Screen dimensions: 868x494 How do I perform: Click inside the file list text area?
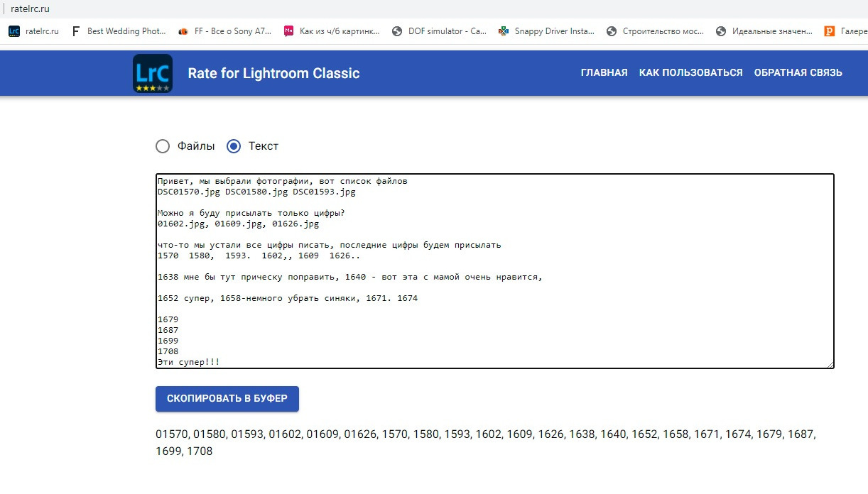coord(494,270)
